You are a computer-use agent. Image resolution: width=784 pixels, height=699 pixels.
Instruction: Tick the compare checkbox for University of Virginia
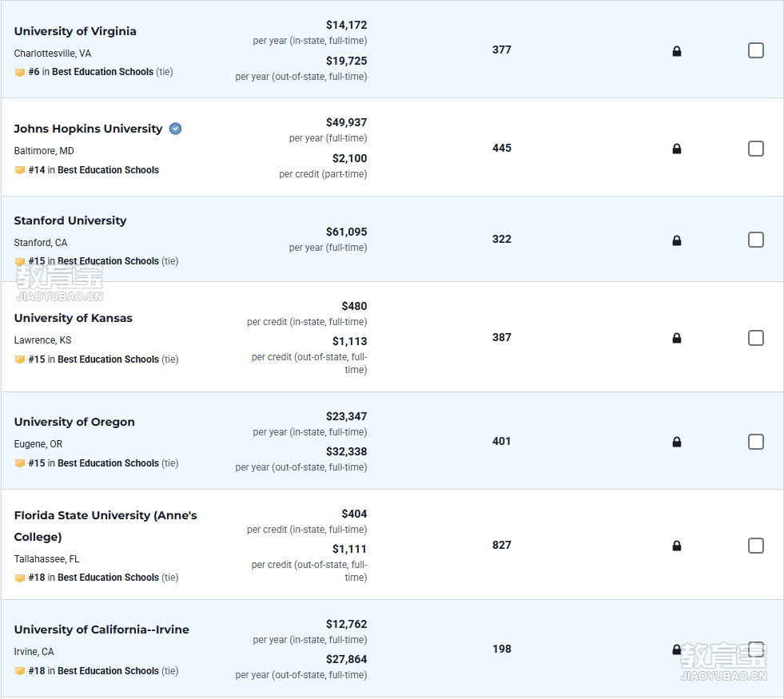click(755, 50)
